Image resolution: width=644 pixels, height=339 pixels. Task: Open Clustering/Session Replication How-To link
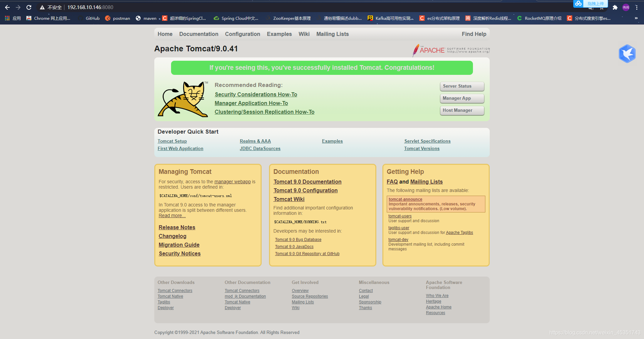click(265, 112)
